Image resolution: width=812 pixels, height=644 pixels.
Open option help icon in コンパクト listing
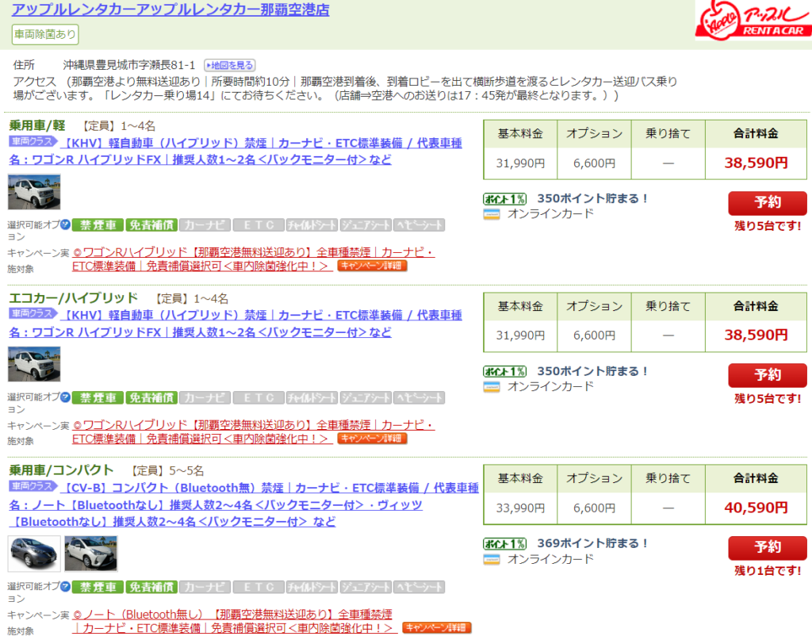point(65,586)
